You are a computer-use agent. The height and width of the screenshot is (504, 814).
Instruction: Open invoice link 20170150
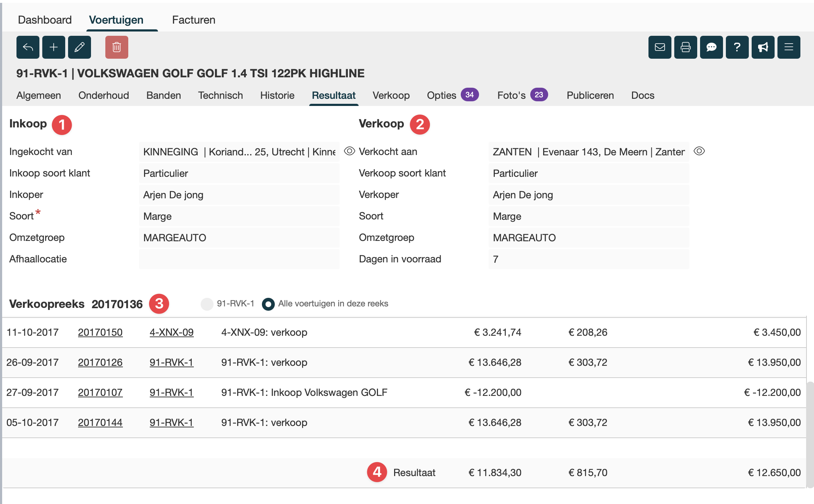pos(100,332)
